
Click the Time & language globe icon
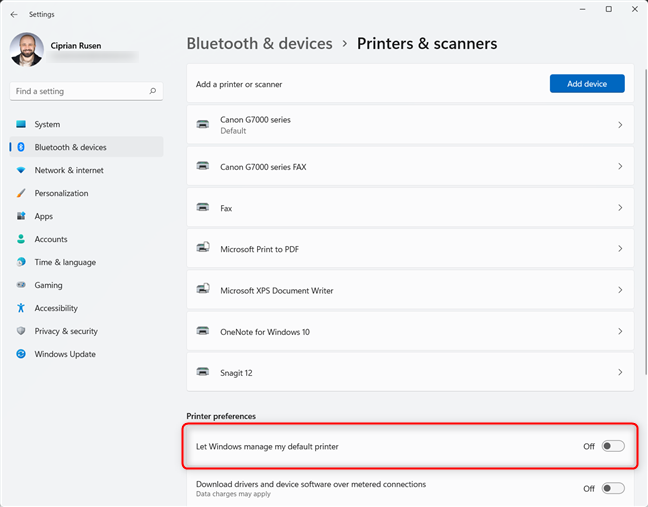(21, 262)
